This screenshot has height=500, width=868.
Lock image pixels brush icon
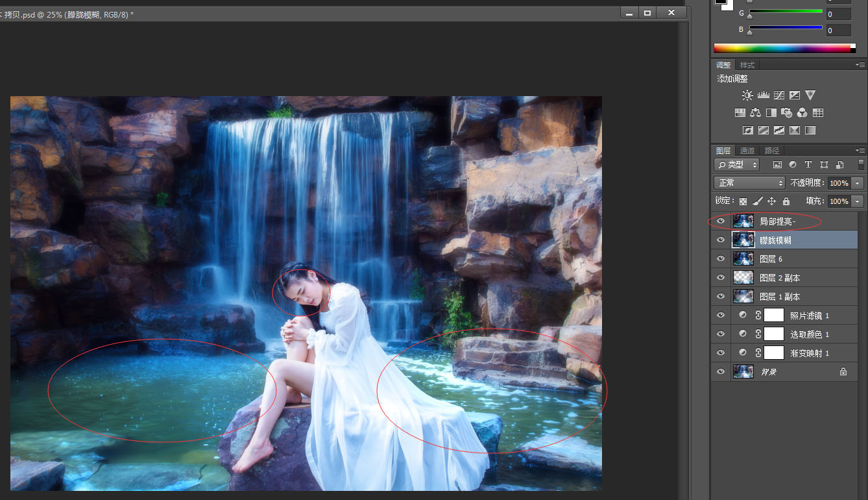pos(757,201)
